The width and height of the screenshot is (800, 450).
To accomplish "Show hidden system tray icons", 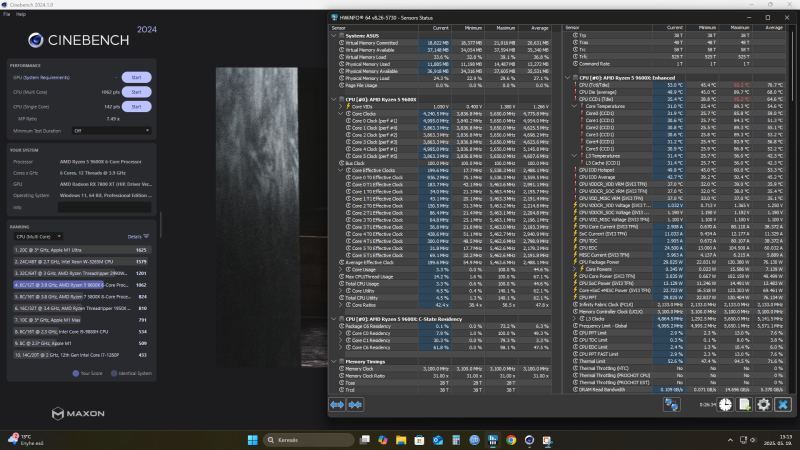I will tap(730, 440).
